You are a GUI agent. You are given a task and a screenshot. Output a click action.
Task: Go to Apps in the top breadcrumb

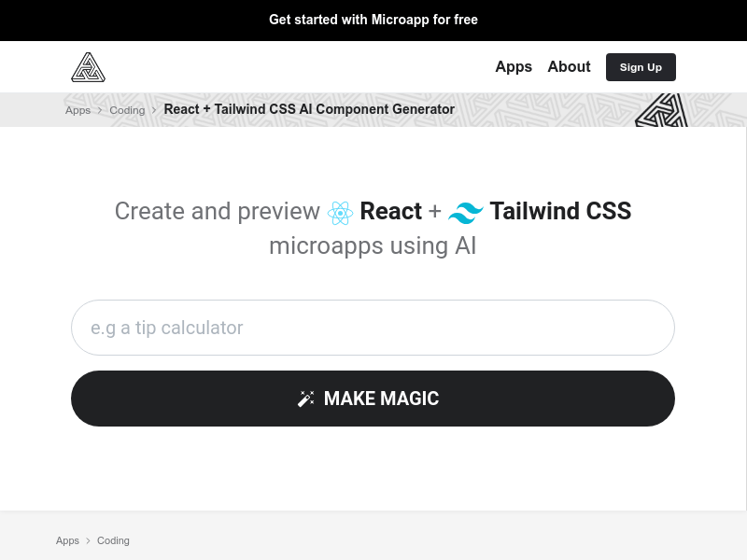[x=78, y=110]
